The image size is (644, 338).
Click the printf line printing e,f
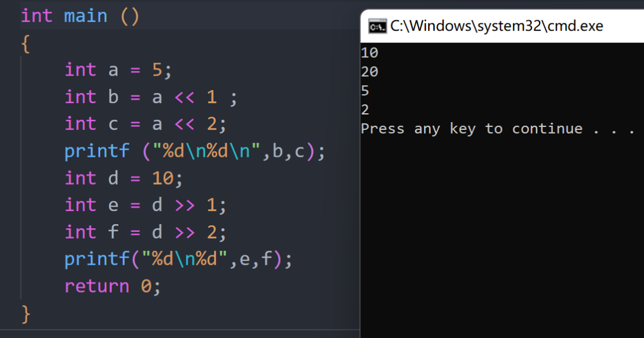click(178, 259)
